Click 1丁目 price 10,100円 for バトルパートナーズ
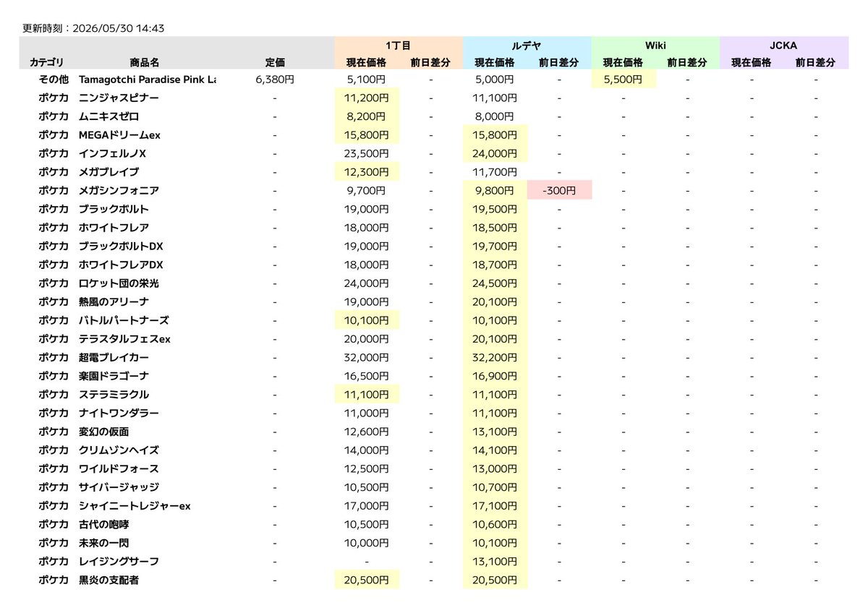The width and height of the screenshot is (868, 613). coord(367,320)
